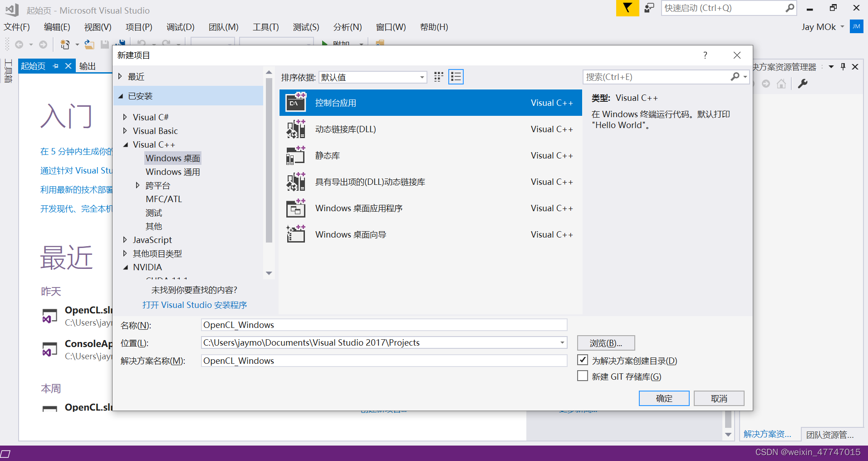
Task: Click the 名称 input field
Action: coord(383,324)
